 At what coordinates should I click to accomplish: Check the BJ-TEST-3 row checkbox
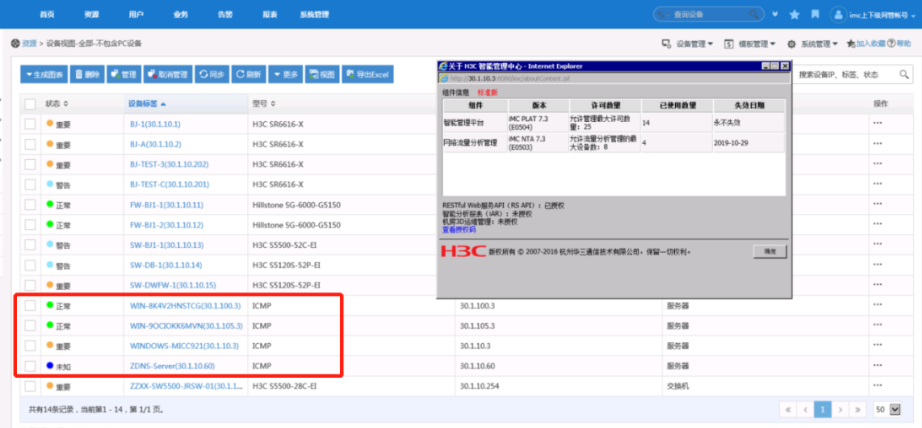tap(30, 164)
